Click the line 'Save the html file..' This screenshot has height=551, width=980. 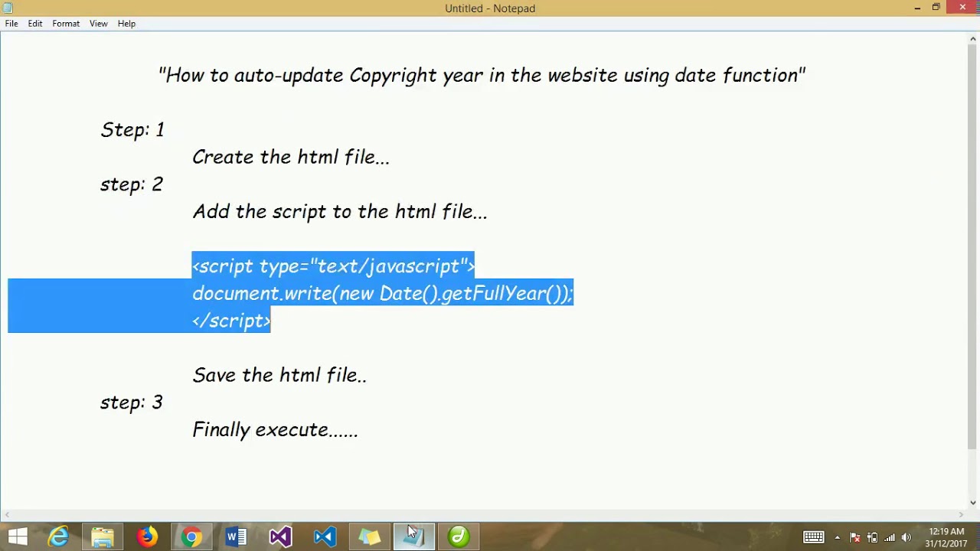coord(279,375)
